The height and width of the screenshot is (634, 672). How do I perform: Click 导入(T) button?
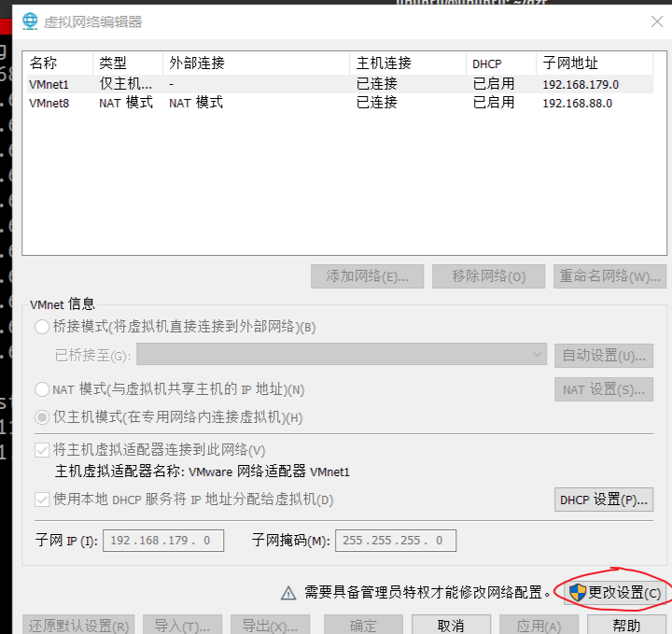[x=183, y=626]
